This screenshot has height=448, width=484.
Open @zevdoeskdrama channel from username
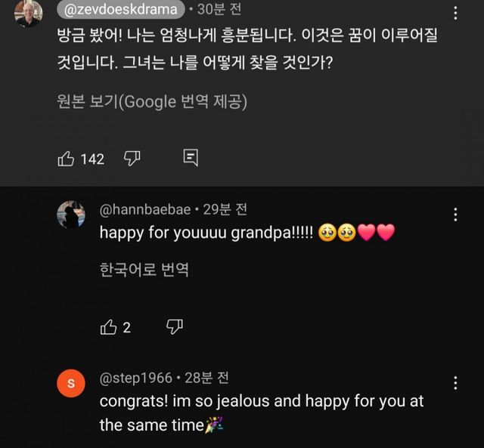tap(120, 10)
